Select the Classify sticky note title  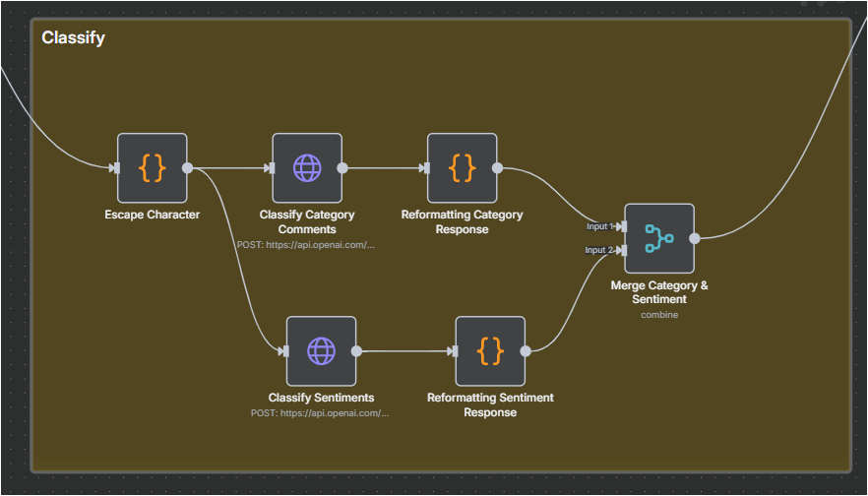coord(73,37)
